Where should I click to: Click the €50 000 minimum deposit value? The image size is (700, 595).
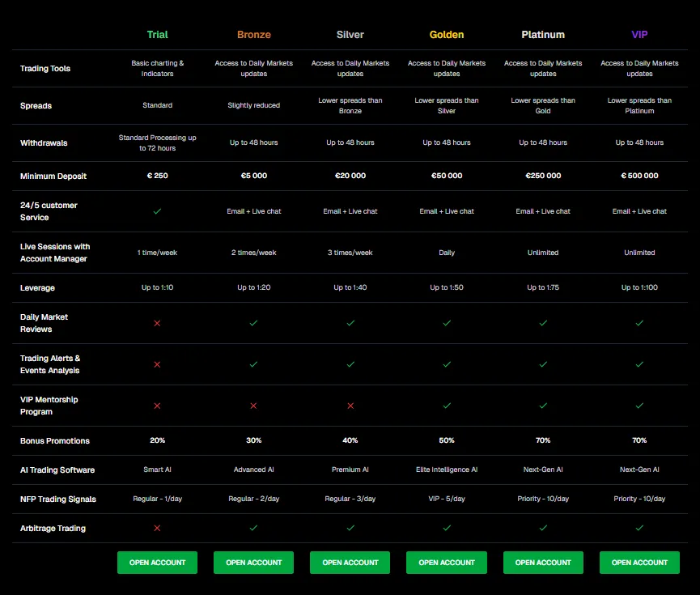(x=447, y=176)
